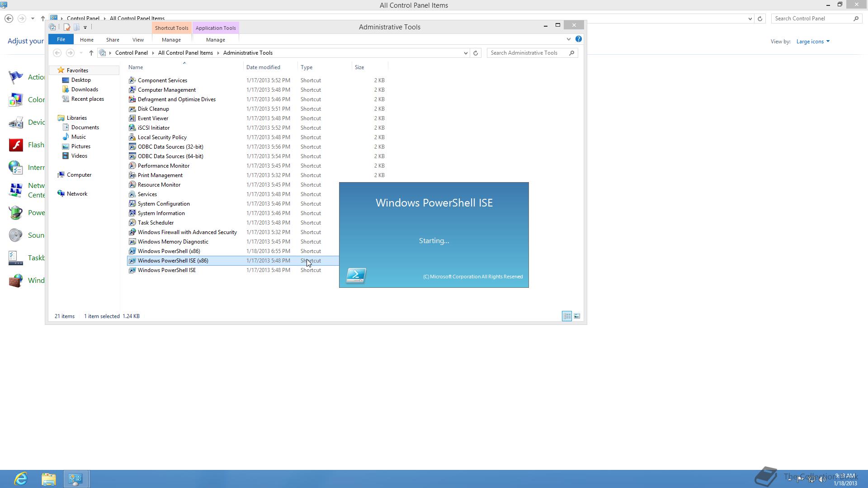Select the iSCSI Initiator icon
Viewport: 868px width, 488px height.
click(132, 128)
